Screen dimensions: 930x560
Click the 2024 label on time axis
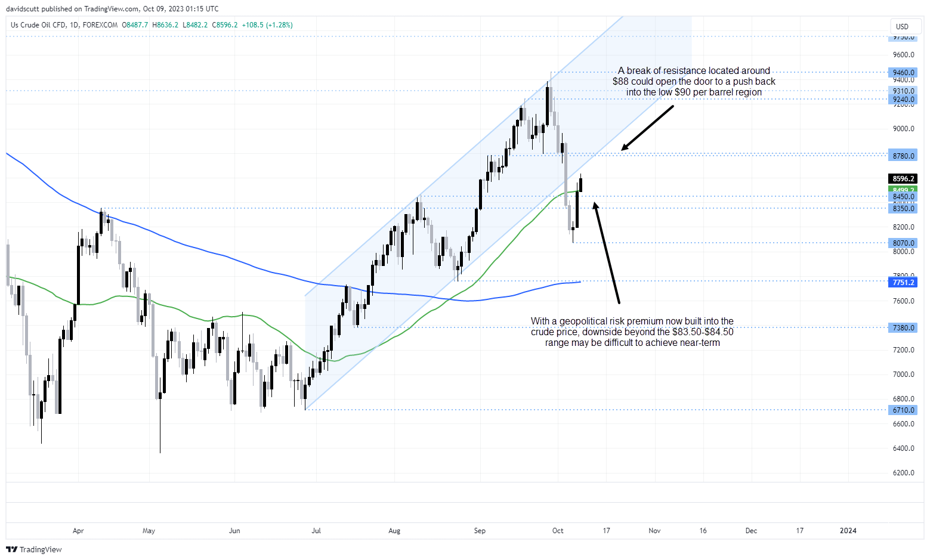click(x=848, y=531)
